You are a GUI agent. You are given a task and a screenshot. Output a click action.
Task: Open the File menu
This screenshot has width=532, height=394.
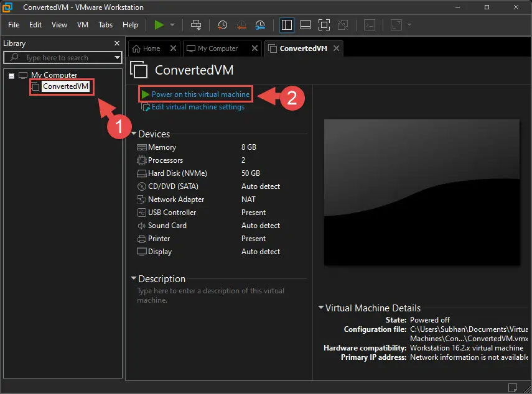(x=14, y=25)
